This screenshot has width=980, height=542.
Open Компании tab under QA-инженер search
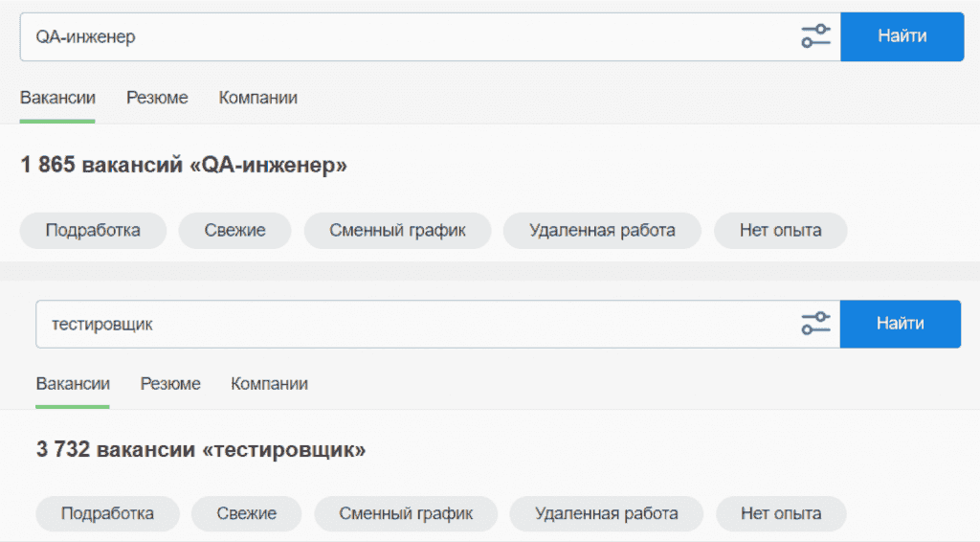[x=257, y=98]
